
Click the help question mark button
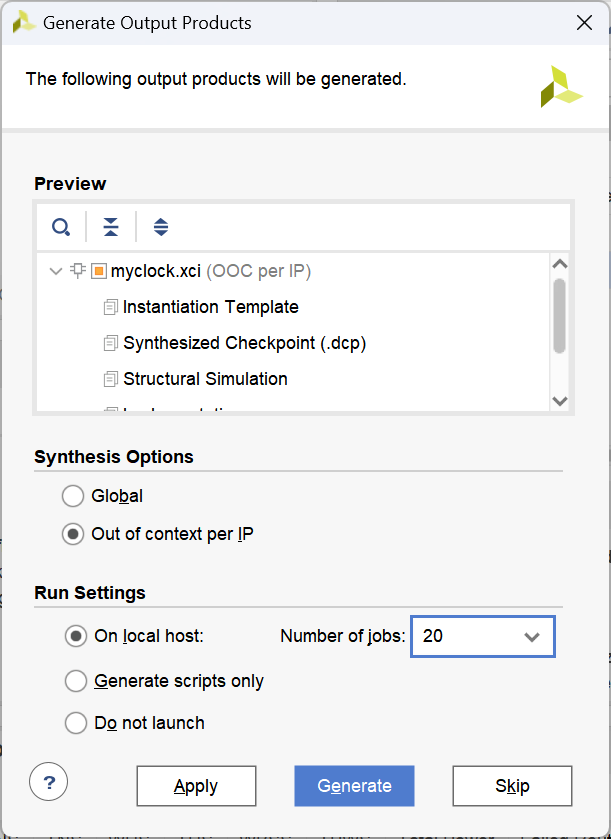coord(49,782)
